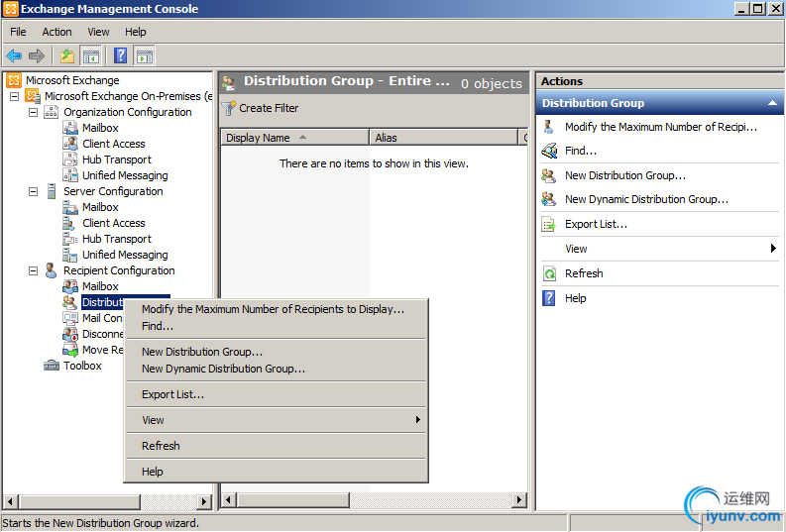
Task: Open the File menu
Action: [x=18, y=32]
